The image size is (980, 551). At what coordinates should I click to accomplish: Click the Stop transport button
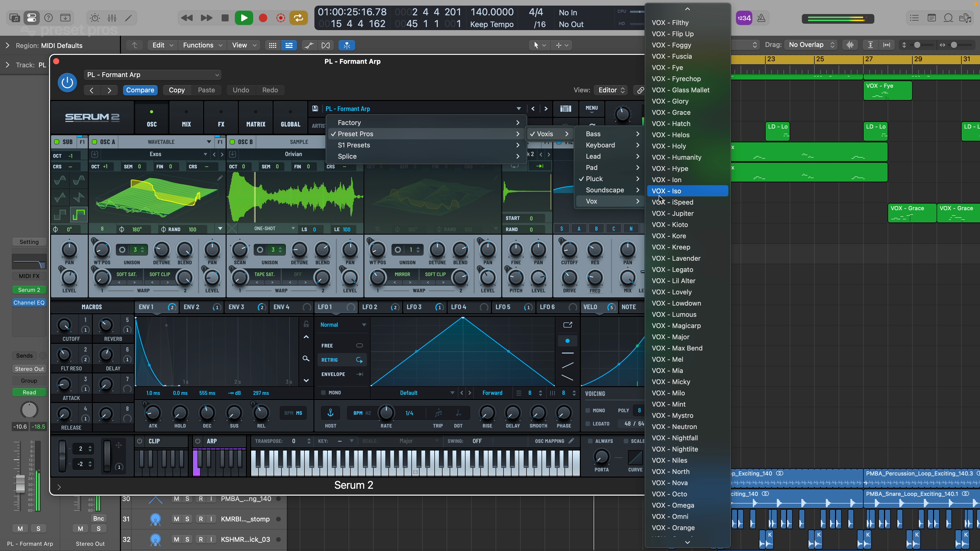225,18
